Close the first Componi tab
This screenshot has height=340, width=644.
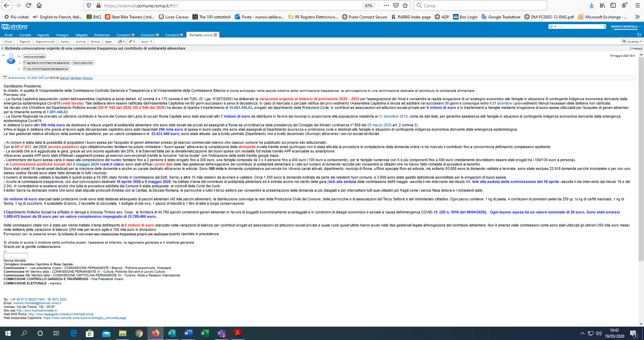(133, 35)
